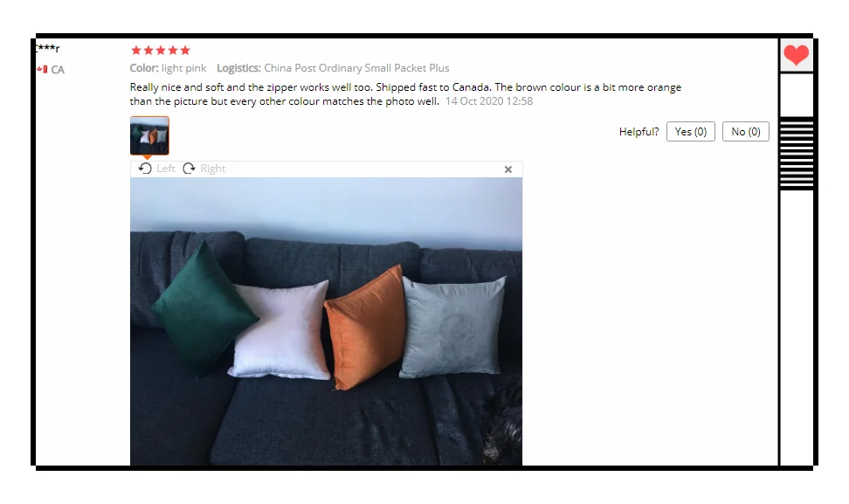Viewport: 849px width, 504px height.
Task: Vote No (0) on review helpfulness
Action: (x=746, y=132)
